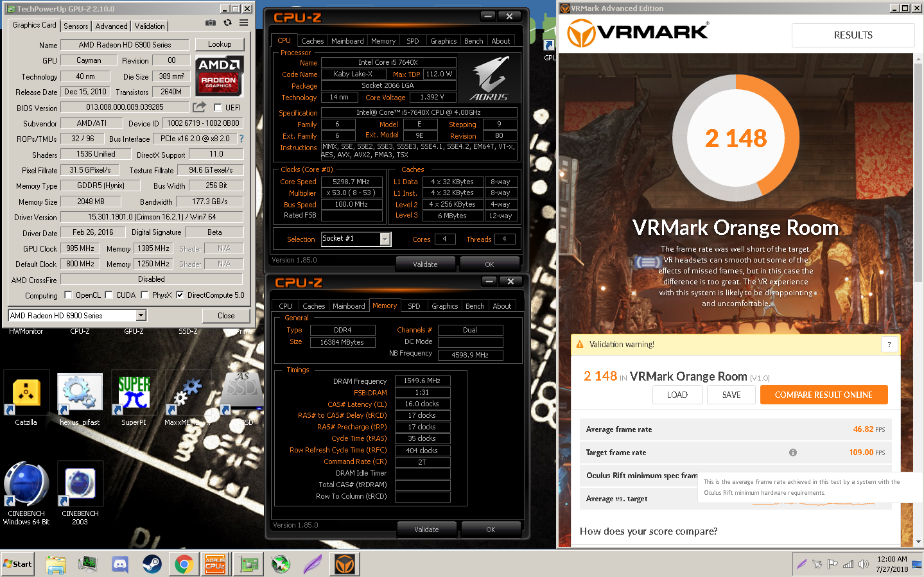
Task: Open Mainboard tab in top CPU-Z window
Action: click(347, 41)
